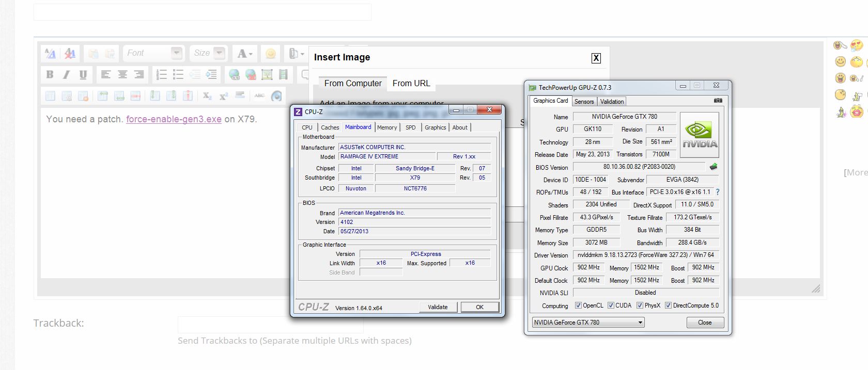The width and height of the screenshot is (868, 370).
Task: Align text left in the editor
Action: coord(106,74)
